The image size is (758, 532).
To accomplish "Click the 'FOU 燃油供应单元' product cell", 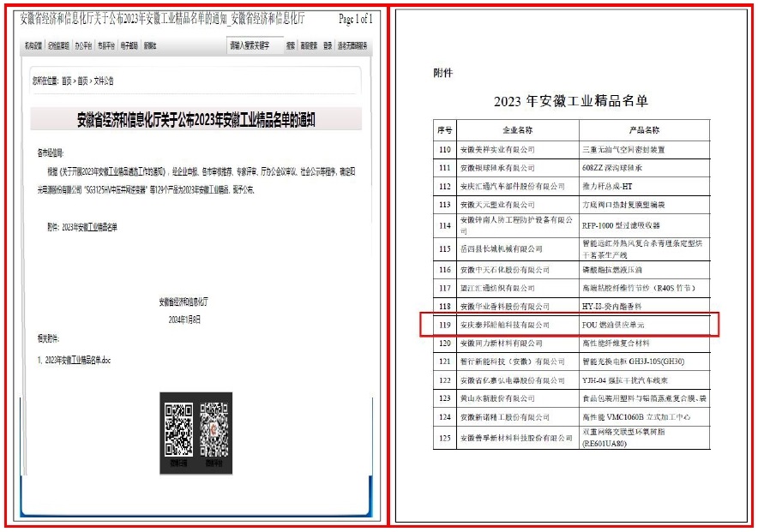I will (645, 325).
